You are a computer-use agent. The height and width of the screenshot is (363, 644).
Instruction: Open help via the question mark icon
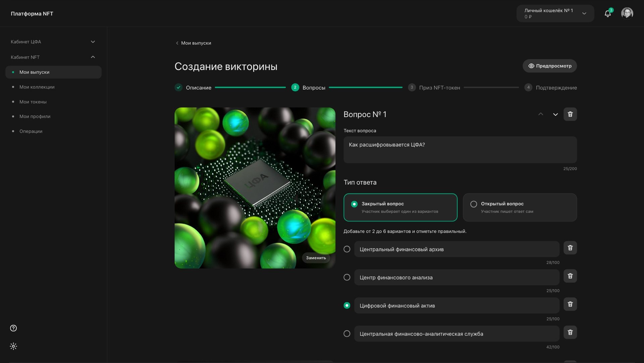[x=13, y=328]
